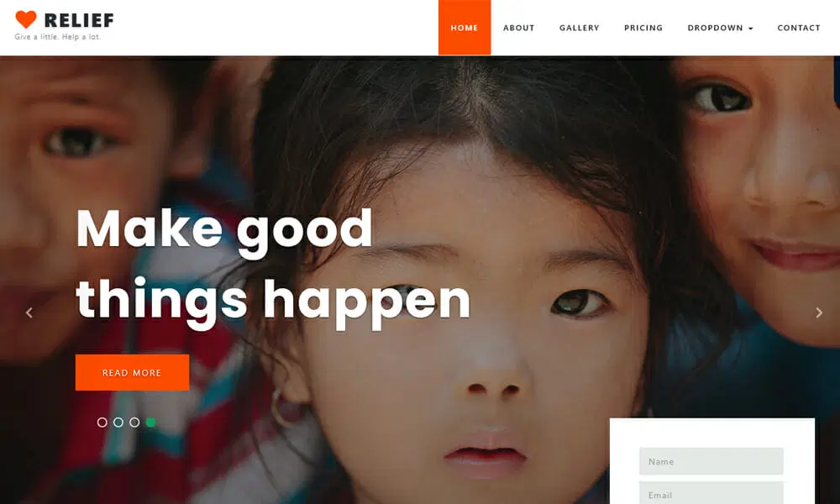The height and width of the screenshot is (504, 840).
Task: Click the 'Give a little. Help a lot.' tagline
Action: pos(57,37)
